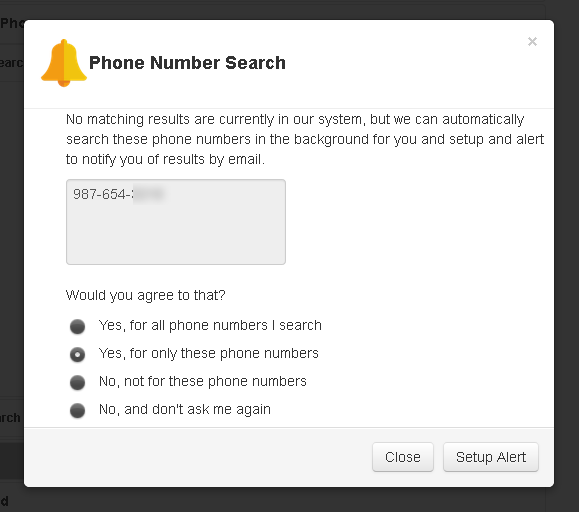The width and height of the screenshot is (579, 512).
Task: Click the obscured 'rch' button behind the dialog
Action: pos(10,417)
